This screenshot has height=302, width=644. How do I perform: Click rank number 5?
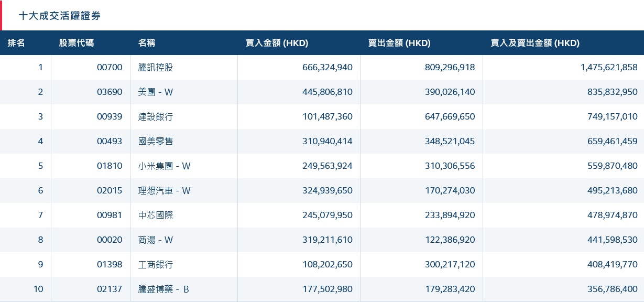[x=41, y=166]
